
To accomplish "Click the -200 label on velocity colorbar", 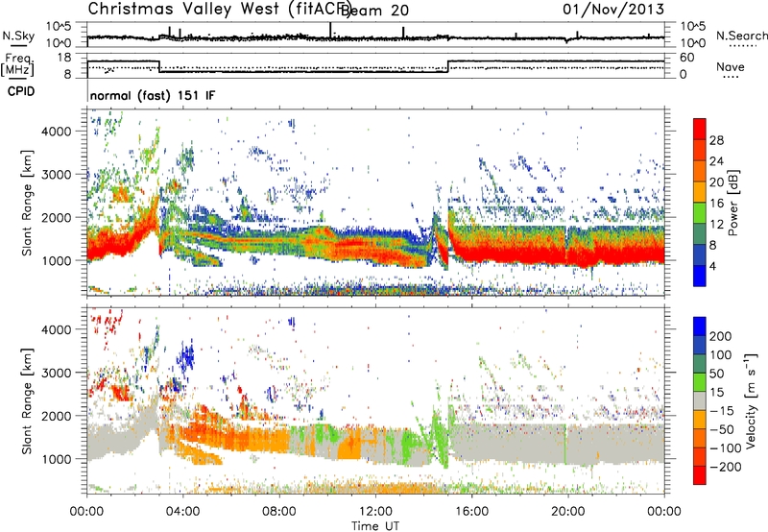I will click(726, 467).
